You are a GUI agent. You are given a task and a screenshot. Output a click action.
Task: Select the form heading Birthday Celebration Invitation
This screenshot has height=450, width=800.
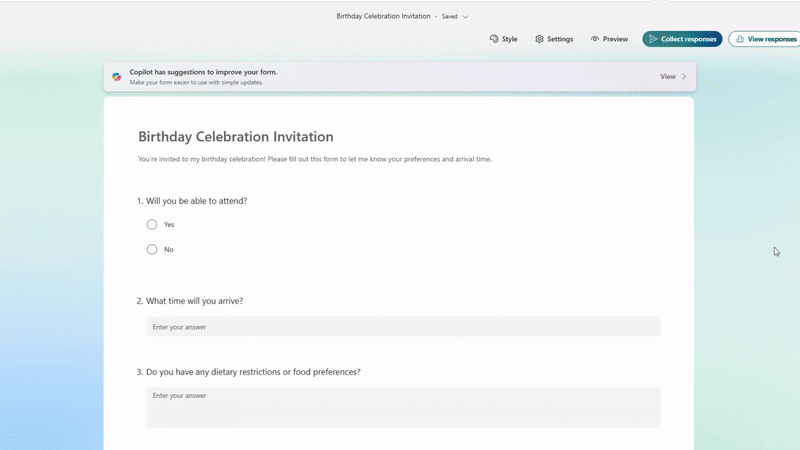[x=236, y=137]
